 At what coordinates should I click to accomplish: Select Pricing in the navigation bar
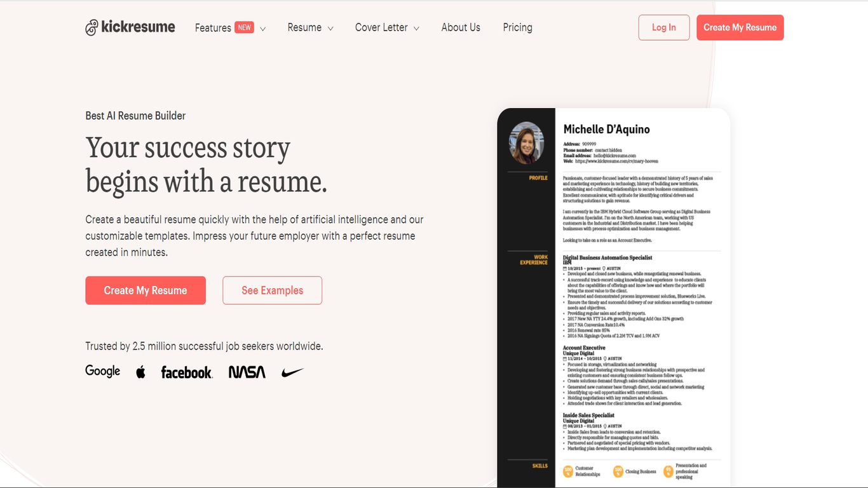coord(517,27)
